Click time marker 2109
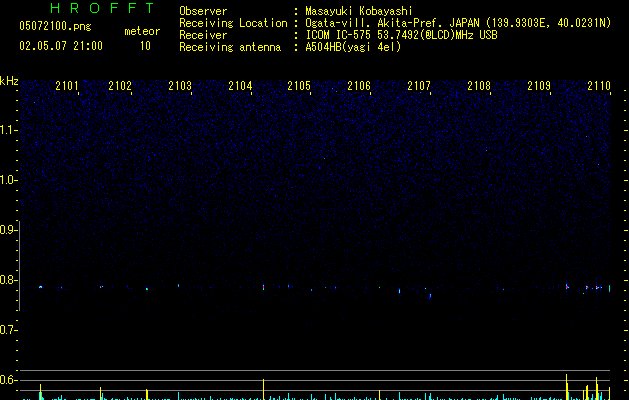Screen dimensions: 629x400 coord(539,86)
